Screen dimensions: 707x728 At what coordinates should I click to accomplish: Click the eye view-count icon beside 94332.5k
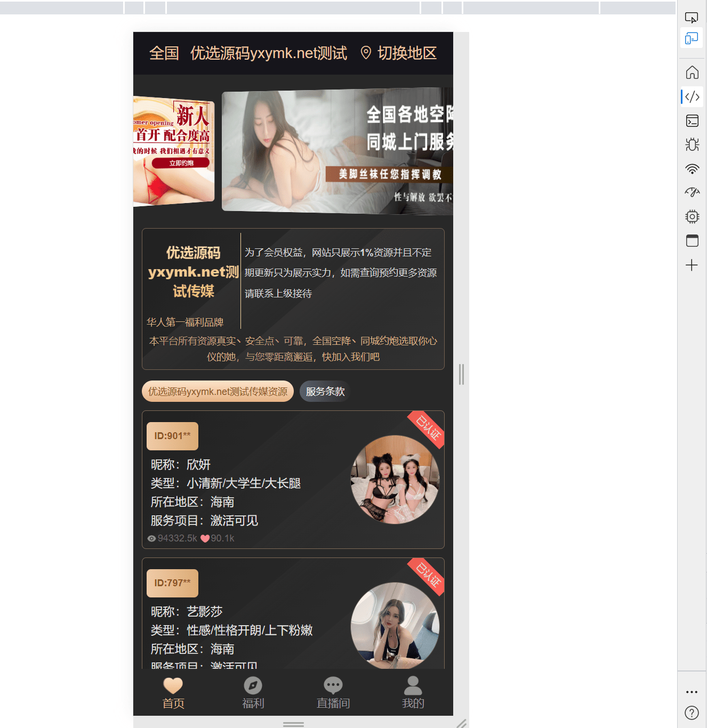152,538
